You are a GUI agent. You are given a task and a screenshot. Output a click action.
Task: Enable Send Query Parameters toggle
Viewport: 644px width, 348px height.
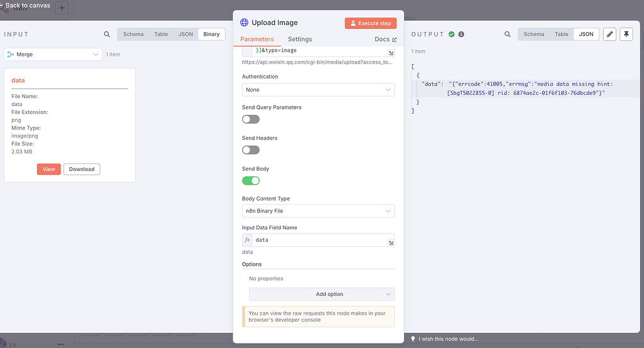[251, 119]
